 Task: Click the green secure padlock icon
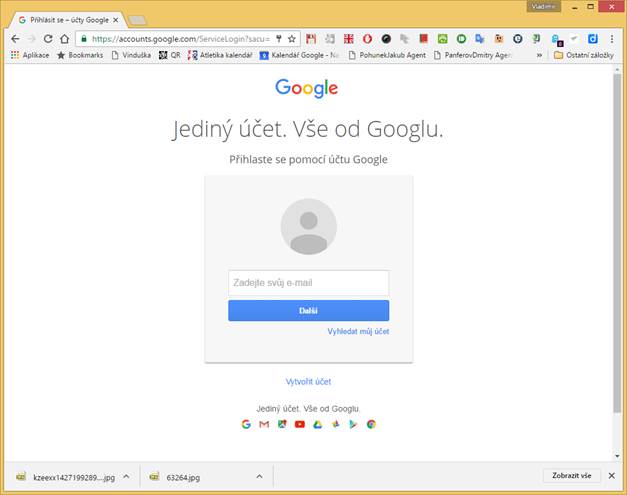tap(84, 39)
